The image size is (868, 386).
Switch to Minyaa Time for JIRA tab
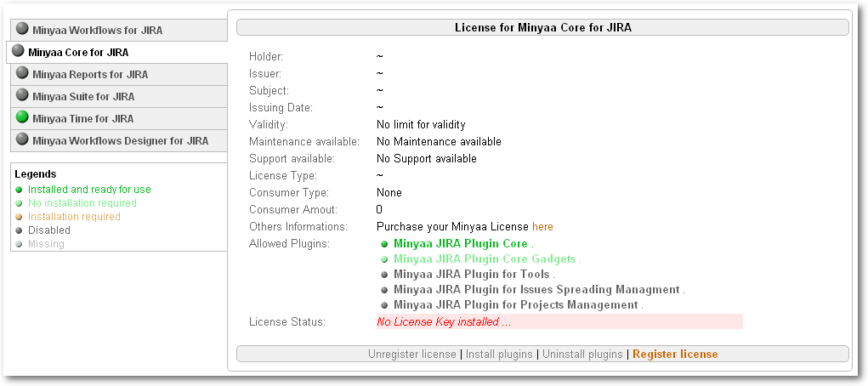coord(119,118)
